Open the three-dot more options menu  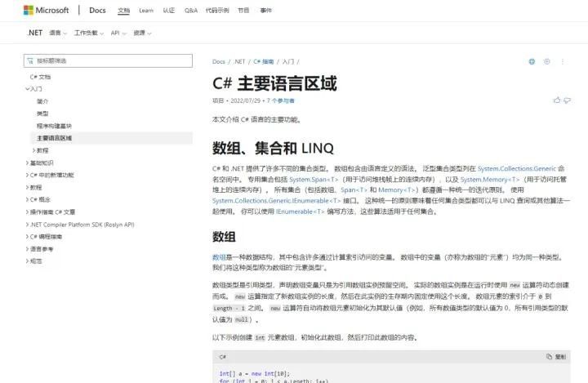point(563,61)
